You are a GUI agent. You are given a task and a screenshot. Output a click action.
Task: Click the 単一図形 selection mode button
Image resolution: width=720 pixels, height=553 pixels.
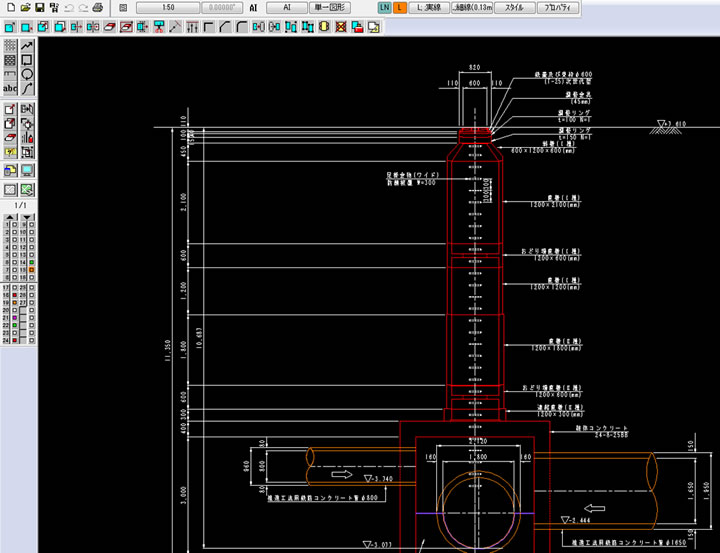(328, 7)
